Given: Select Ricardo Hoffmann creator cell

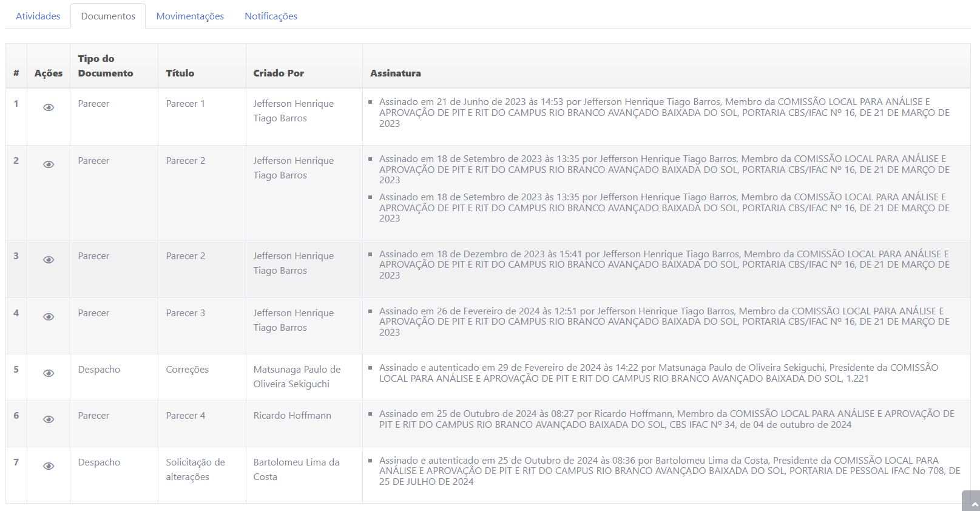Looking at the screenshot, I should click(x=292, y=416).
